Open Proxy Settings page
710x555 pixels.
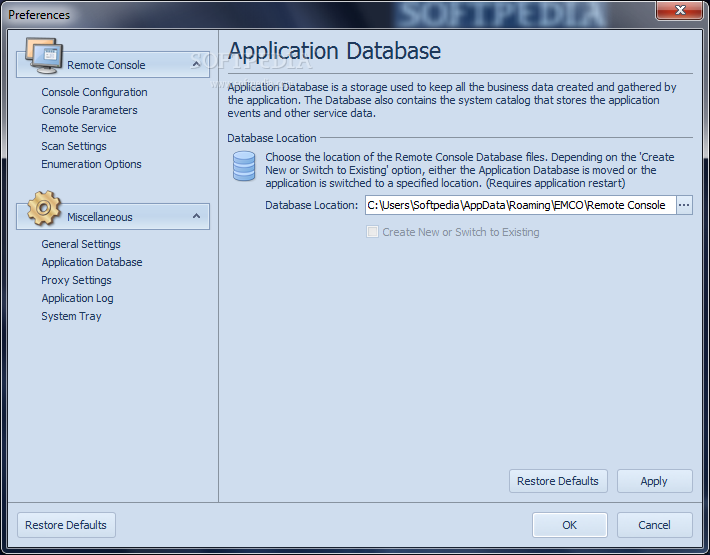coord(76,280)
